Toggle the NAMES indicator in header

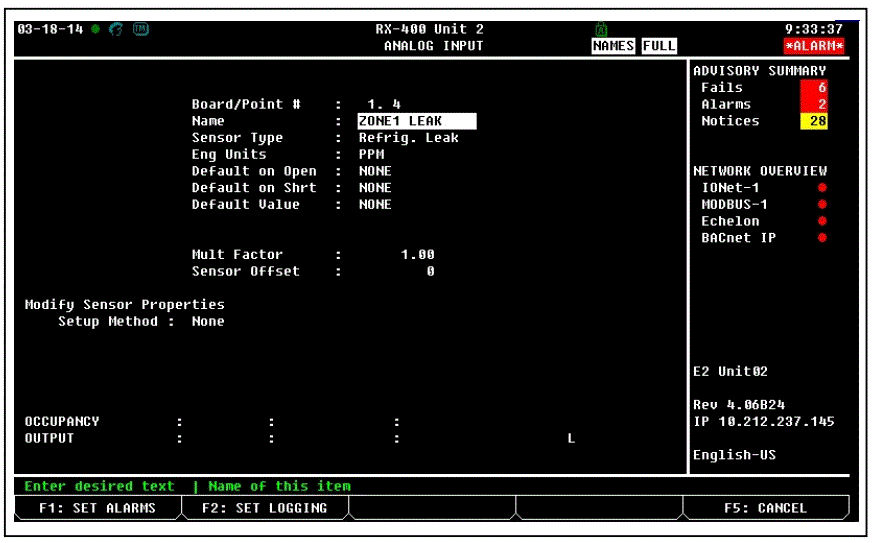pyautogui.click(x=613, y=46)
